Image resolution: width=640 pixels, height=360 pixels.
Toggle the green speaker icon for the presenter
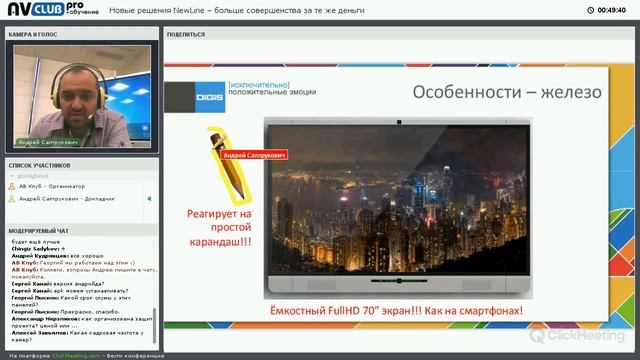coord(149,199)
